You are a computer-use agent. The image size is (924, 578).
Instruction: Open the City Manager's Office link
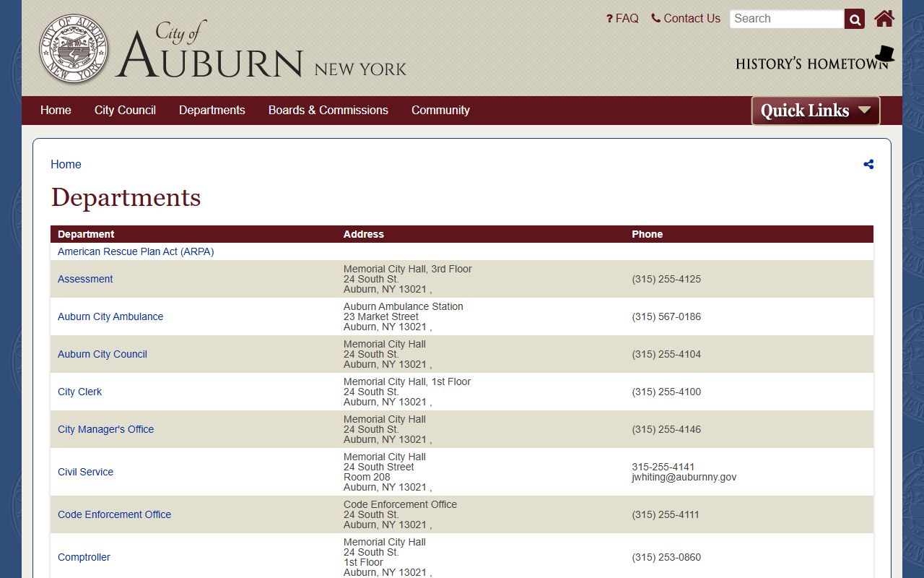pyautogui.click(x=105, y=429)
